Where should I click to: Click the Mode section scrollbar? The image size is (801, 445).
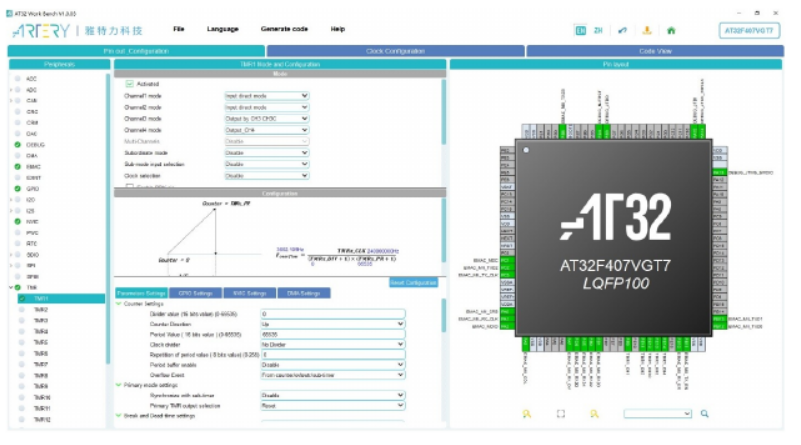coord(443,112)
